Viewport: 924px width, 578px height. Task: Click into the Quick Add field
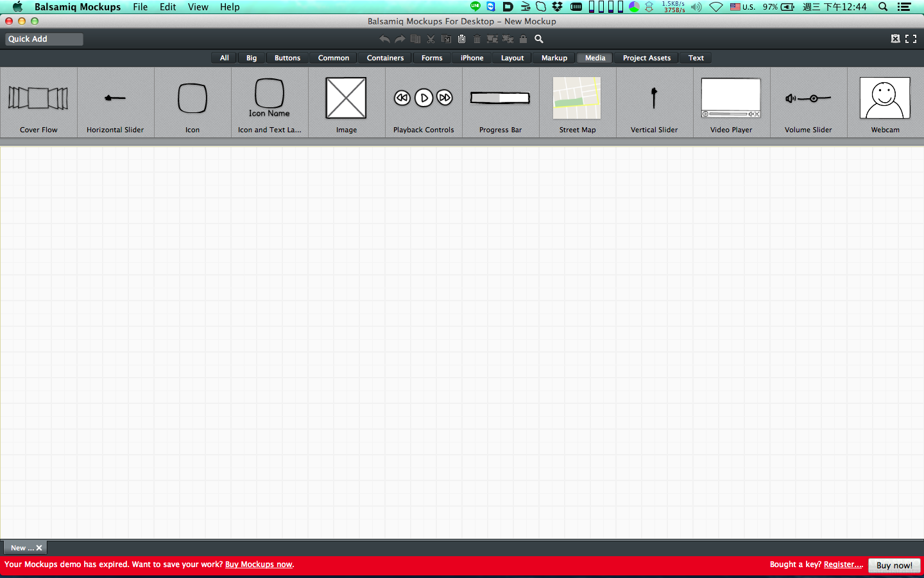tap(44, 39)
